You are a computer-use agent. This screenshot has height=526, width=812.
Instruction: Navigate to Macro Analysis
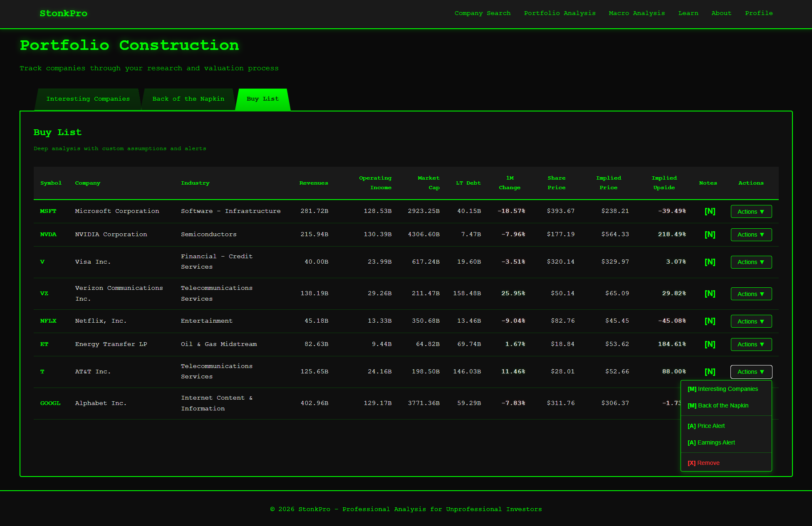click(x=636, y=13)
